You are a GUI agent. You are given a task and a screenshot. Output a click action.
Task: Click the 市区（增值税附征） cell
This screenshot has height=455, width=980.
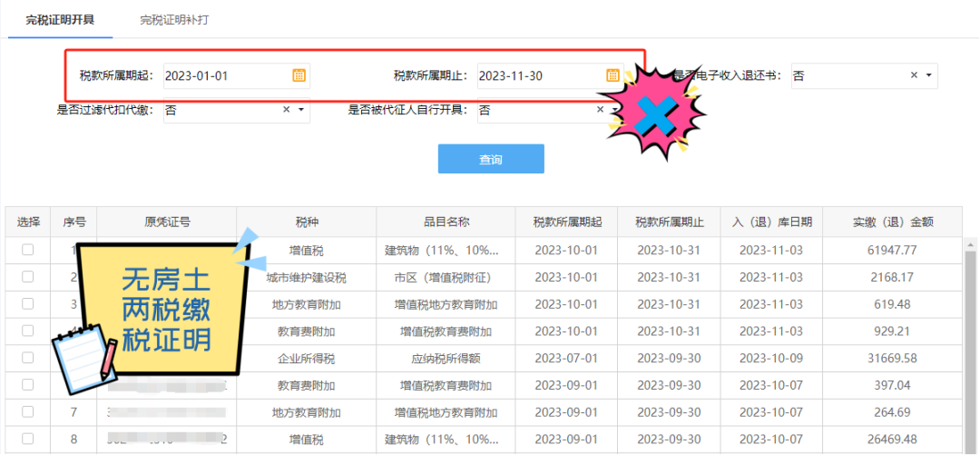tap(446, 278)
